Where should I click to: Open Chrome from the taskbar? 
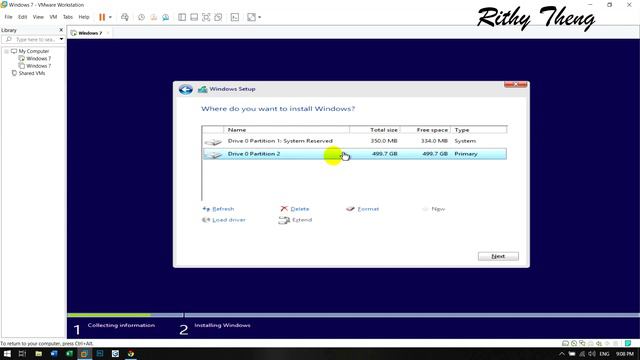tap(131, 354)
